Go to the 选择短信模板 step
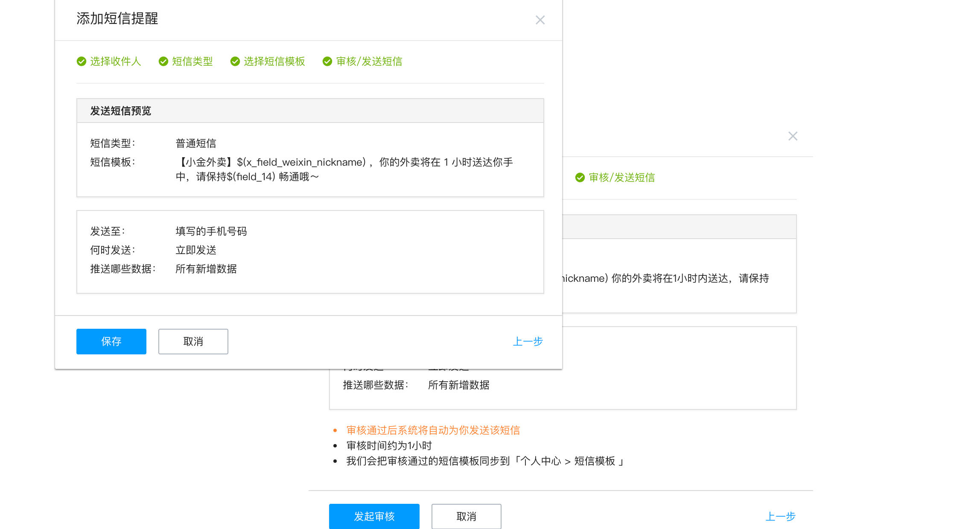 pos(274,61)
